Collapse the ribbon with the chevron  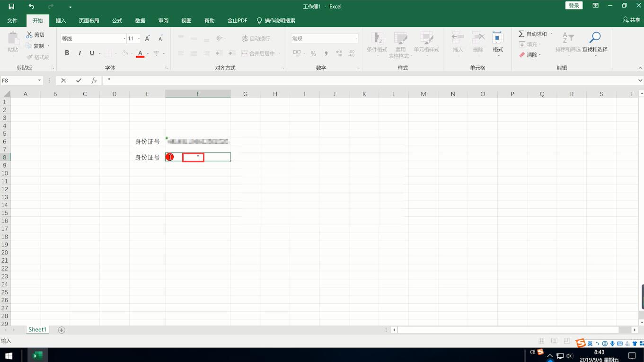coord(639,68)
